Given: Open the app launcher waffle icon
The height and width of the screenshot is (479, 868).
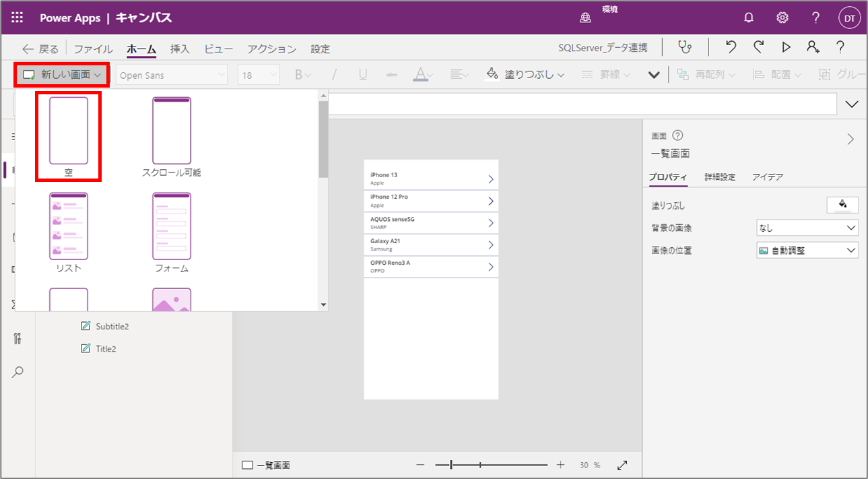Looking at the screenshot, I should [x=18, y=18].
